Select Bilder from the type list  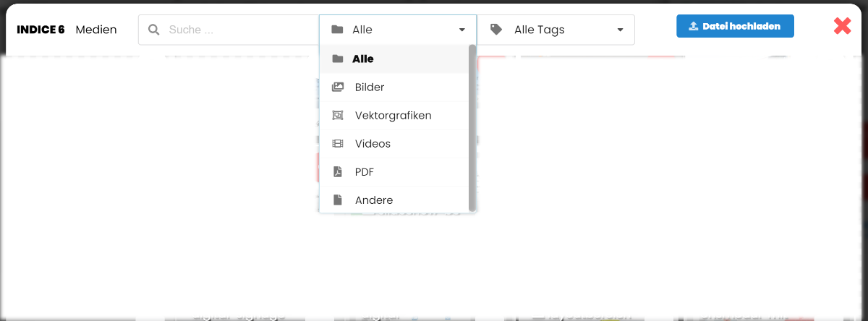(x=370, y=87)
